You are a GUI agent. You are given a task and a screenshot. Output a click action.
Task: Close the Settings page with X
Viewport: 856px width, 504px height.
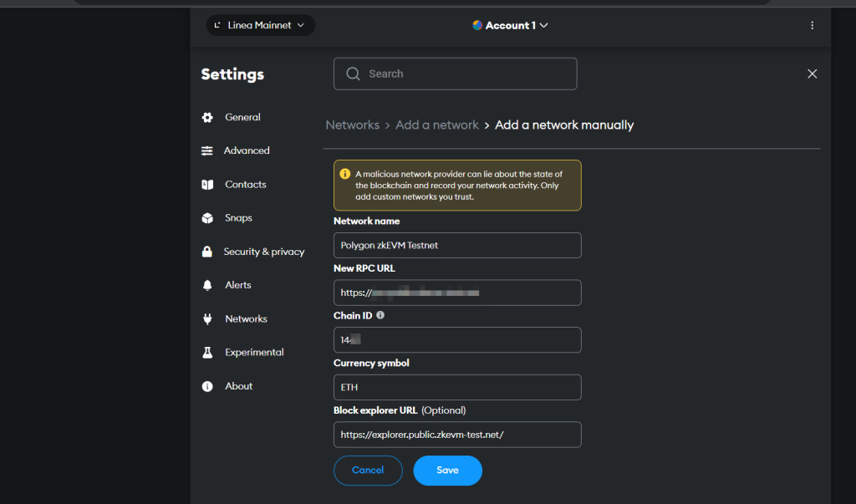click(813, 74)
